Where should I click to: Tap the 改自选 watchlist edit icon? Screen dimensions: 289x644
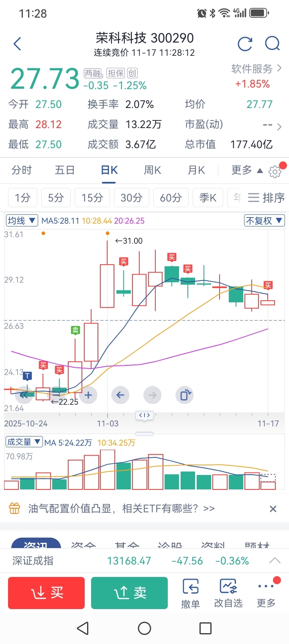coord(228,593)
